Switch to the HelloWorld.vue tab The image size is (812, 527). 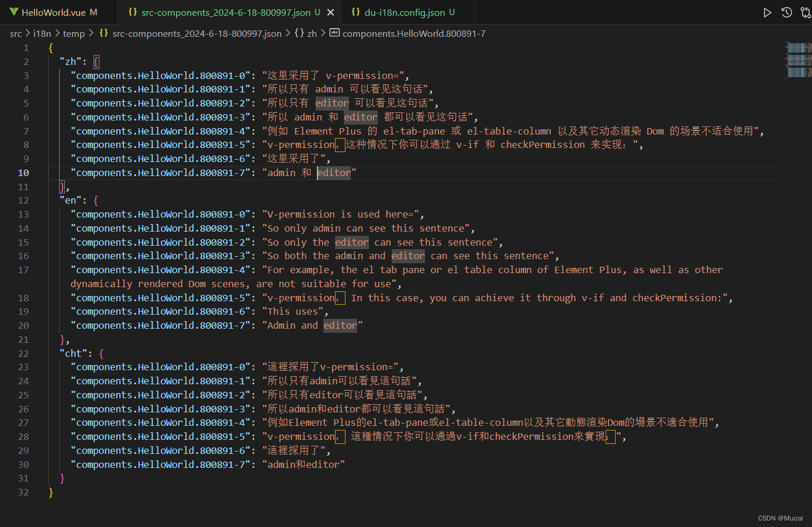pyautogui.click(x=53, y=12)
